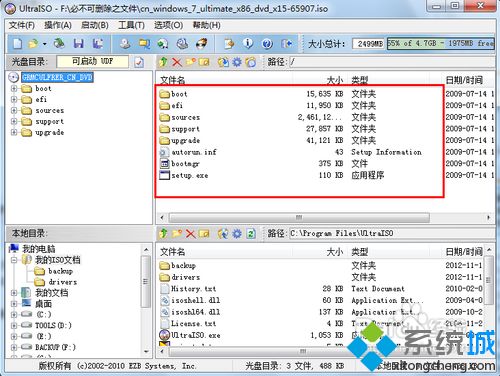Click the gear icon in local pane toolbar
This screenshot has height=376, width=500.
click(237, 233)
